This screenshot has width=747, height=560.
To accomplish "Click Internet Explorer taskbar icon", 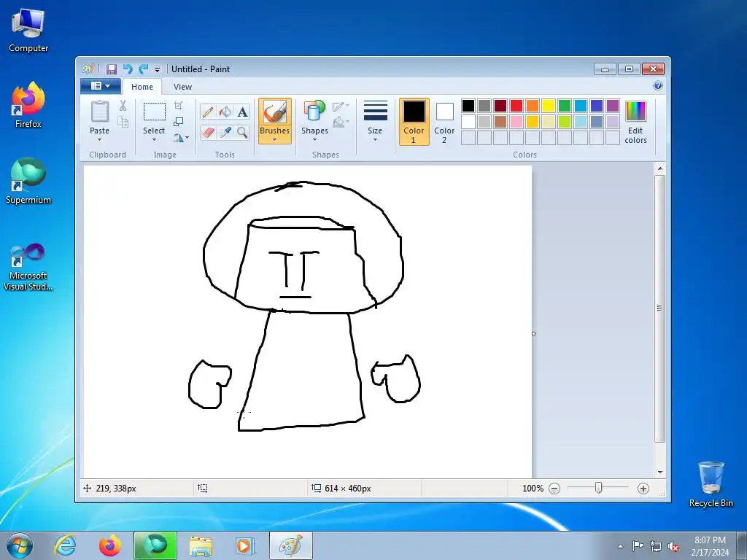I will pos(65,545).
